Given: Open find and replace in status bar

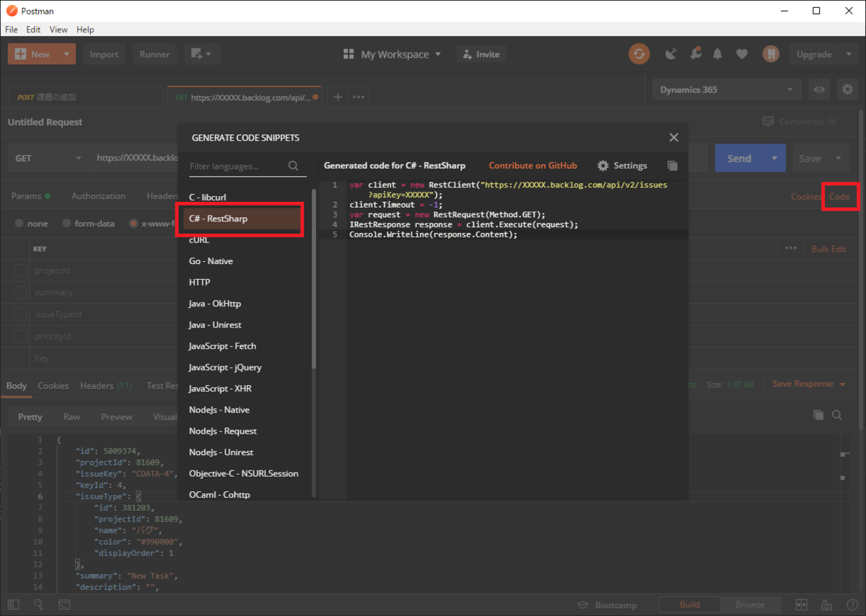Looking at the screenshot, I should coord(38,605).
